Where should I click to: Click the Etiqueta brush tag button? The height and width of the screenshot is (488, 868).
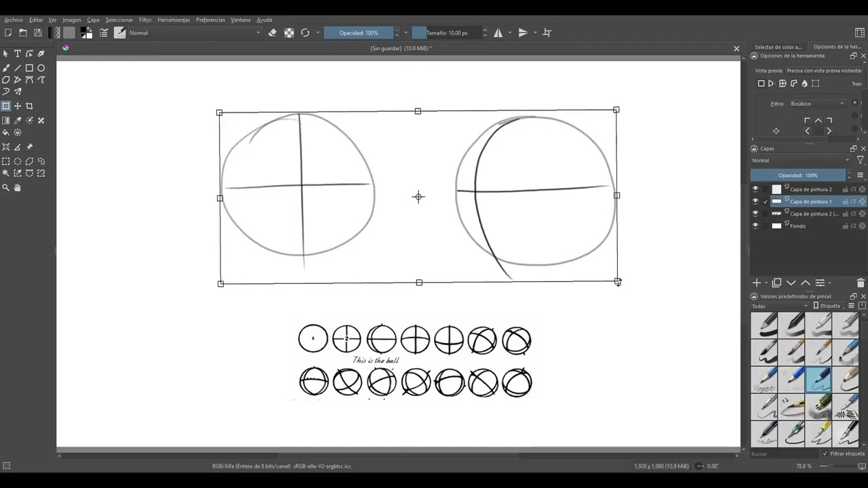[827, 306]
